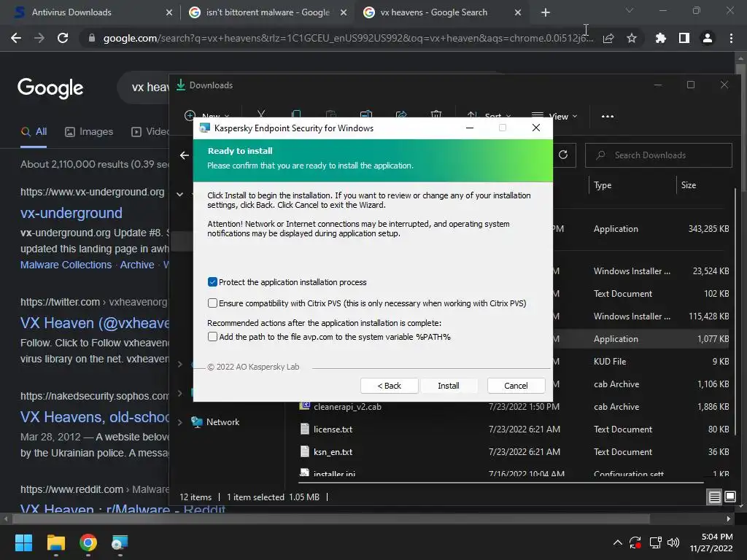The image size is (747, 560).
Task: Collapse the expanded navigation pane chevron
Action: tap(180, 194)
